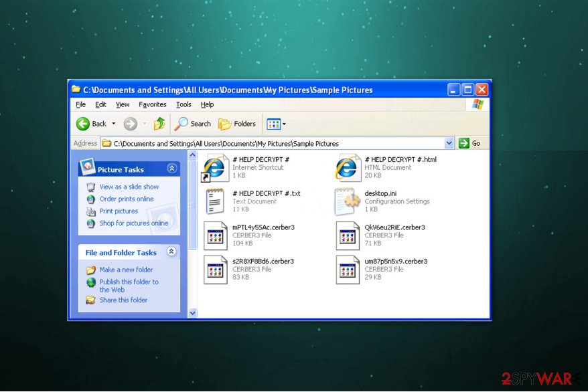The height and width of the screenshot is (392, 588).
Task: Select the Publish to Web globe icon
Action: pyautogui.click(x=91, y=282)
